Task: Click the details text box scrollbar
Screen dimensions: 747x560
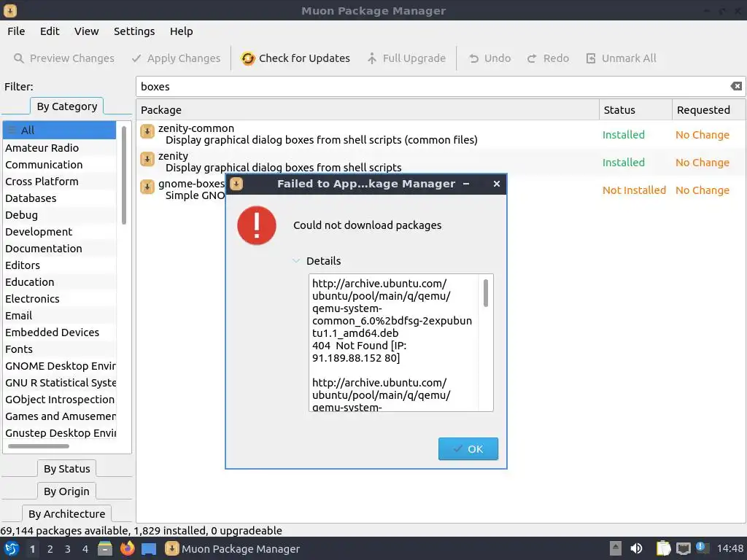Action: point(486,293)
